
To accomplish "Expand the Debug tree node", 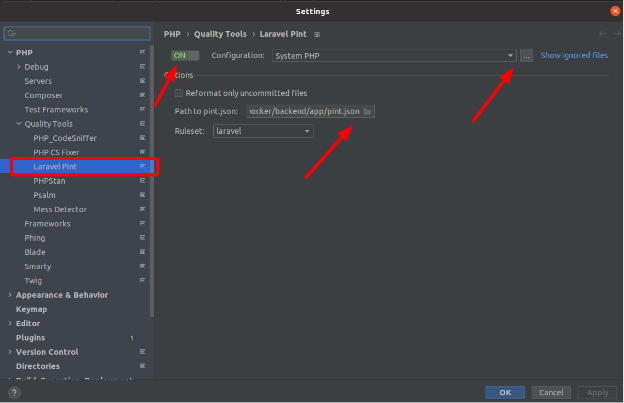I will [19, 66].
